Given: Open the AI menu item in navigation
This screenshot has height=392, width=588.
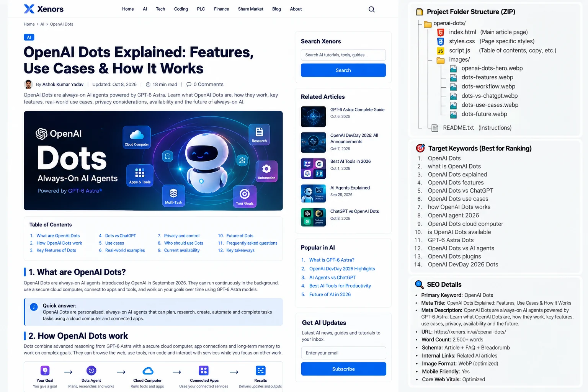Looking at the screenshot, I should pyautogui.click(x=145, y=9).
